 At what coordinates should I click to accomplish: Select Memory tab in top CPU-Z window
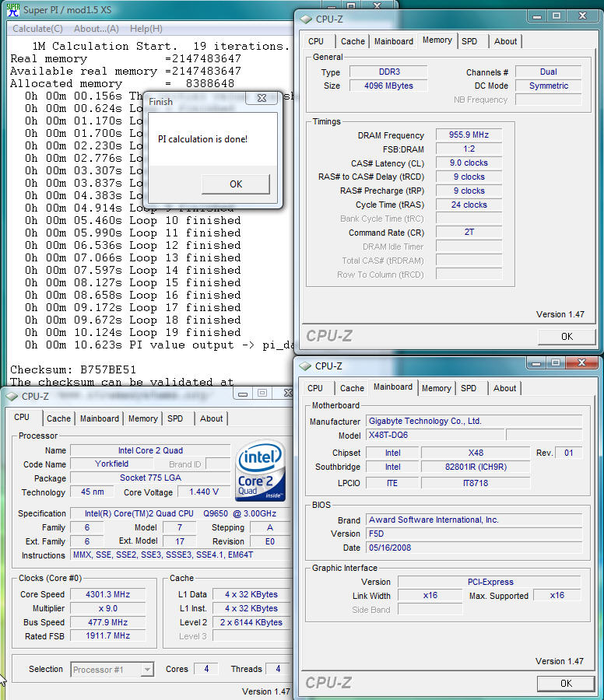437,40
